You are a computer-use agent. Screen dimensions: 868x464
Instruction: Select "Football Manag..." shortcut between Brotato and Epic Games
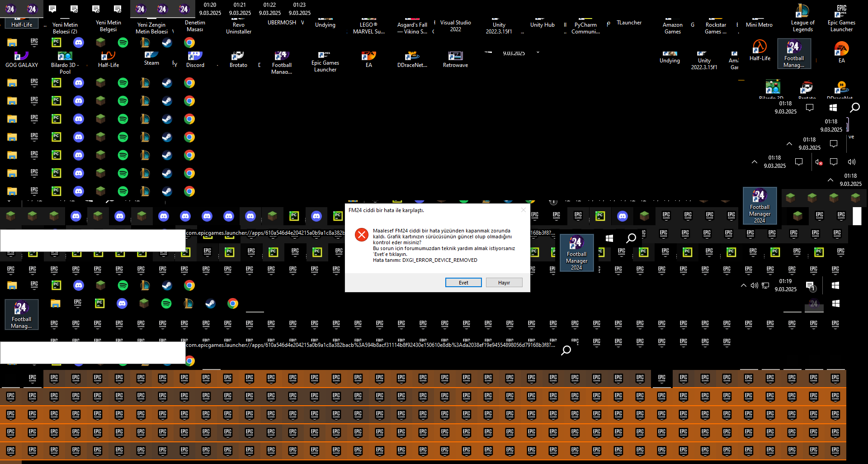282,62
